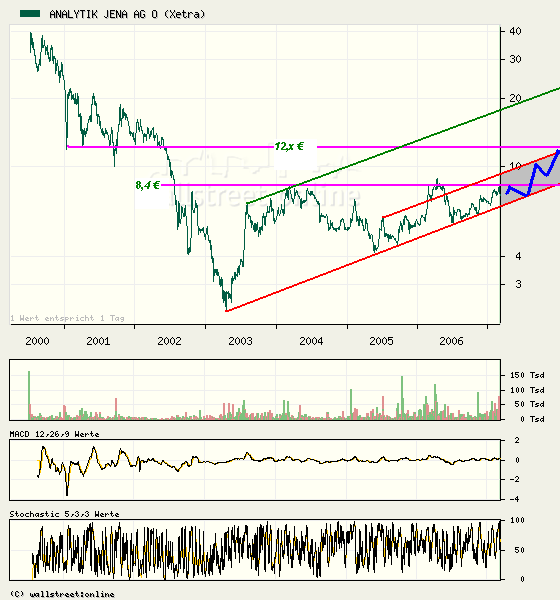This screenshot has width=560, height=600.
Task: Click the '8,4 €' price level label
Action: coord(147,186)
